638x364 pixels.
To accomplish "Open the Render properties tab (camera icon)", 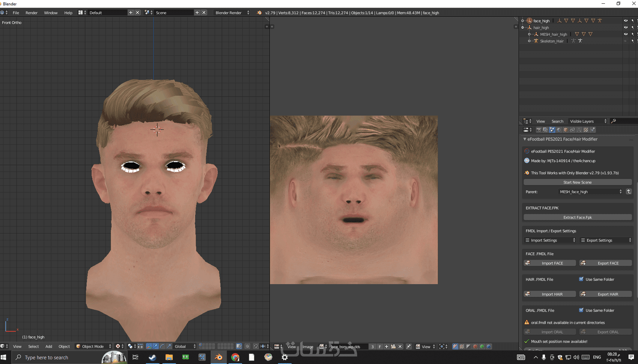I will [539, 130].
